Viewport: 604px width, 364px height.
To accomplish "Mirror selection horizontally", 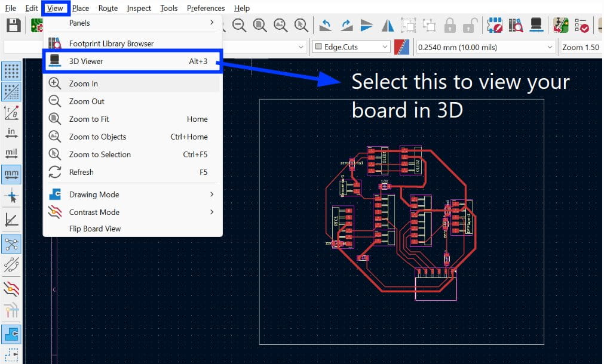I will point(388,26).
